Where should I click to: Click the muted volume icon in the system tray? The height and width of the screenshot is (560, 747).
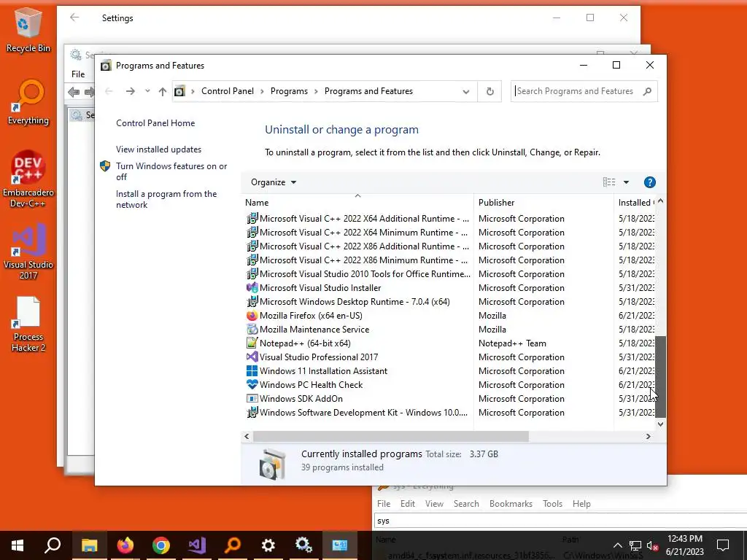click(652, 545)
